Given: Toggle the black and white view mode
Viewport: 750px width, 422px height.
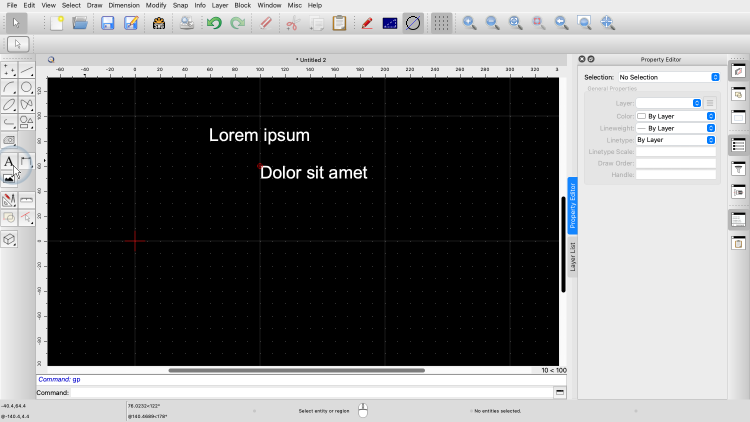Looking at the screenshot, I should point(390,23).
